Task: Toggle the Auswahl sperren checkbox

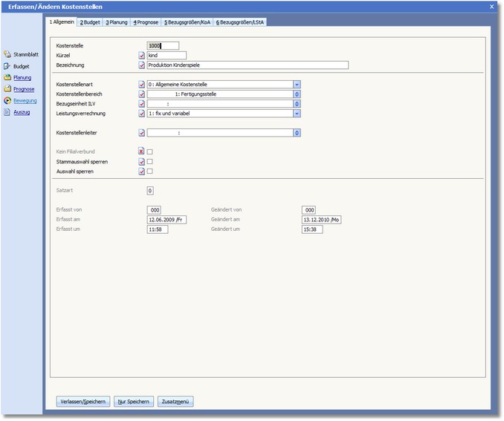Action: (150, 172)
